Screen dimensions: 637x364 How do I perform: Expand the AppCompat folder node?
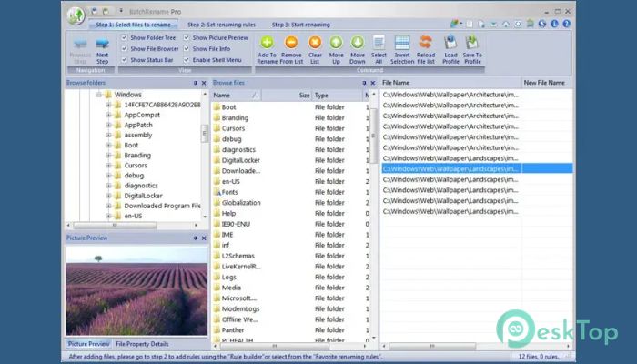108,115
